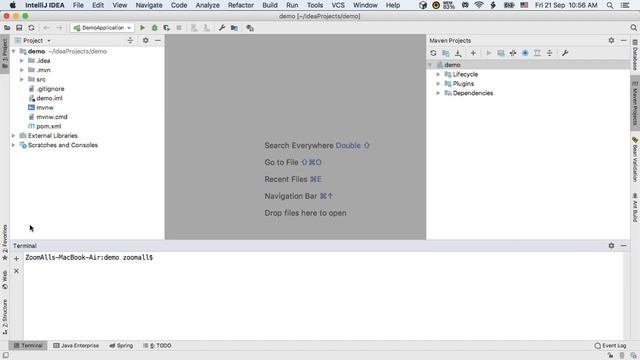Click Maven Run build play icon
The height and width of the screenshot is (360, 640).
pyautogui.click(x=489, y=53)
